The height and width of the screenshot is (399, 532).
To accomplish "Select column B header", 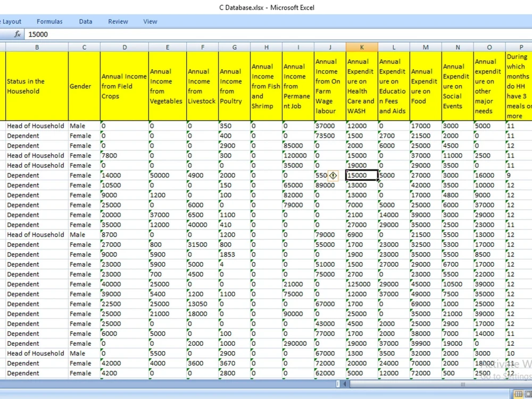I will [37, 47].
